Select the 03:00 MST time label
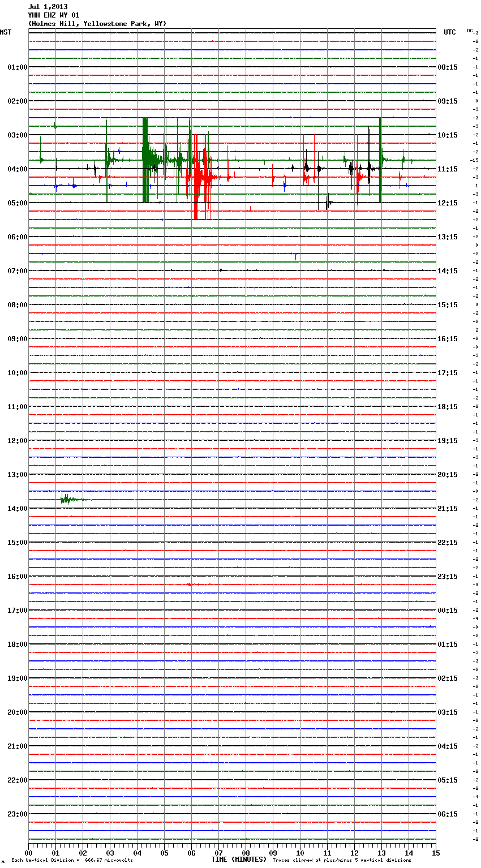The height and width of the screenshot is (868, 481). click(18, 135)
